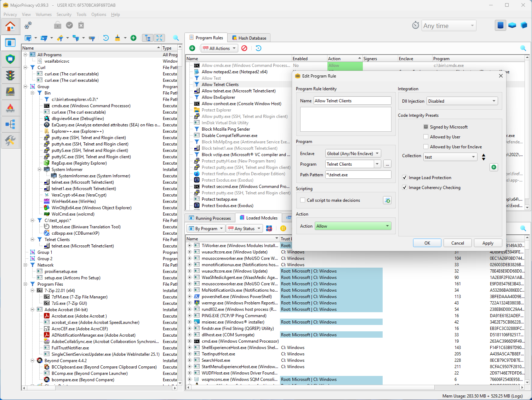
Task: Click OK in Edit Program Rule dialog
Action: pyautogui.click(x=427, y=243)
